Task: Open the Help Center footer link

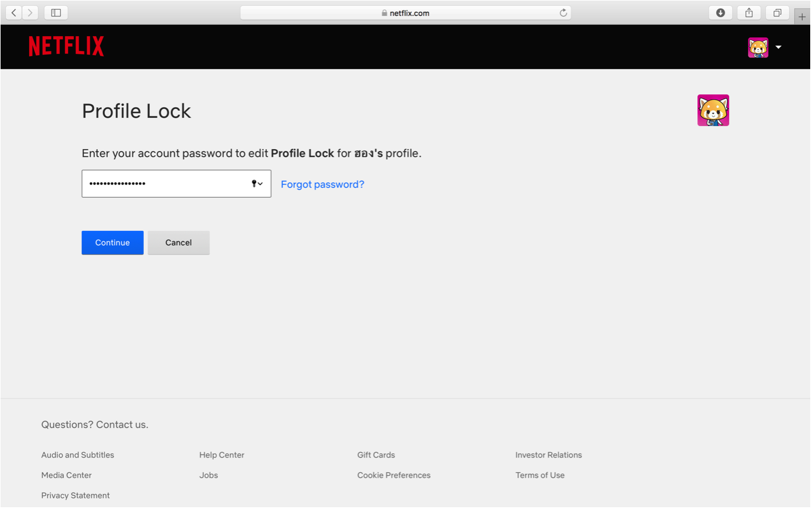Action: pos(221,455)
